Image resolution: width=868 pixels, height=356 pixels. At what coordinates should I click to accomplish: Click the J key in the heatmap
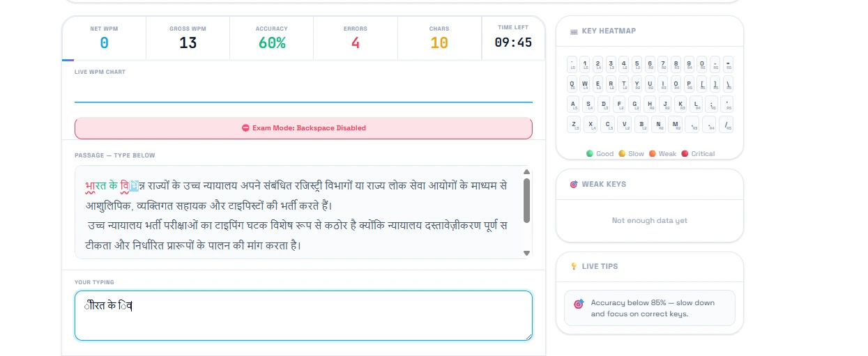(665, 105)
